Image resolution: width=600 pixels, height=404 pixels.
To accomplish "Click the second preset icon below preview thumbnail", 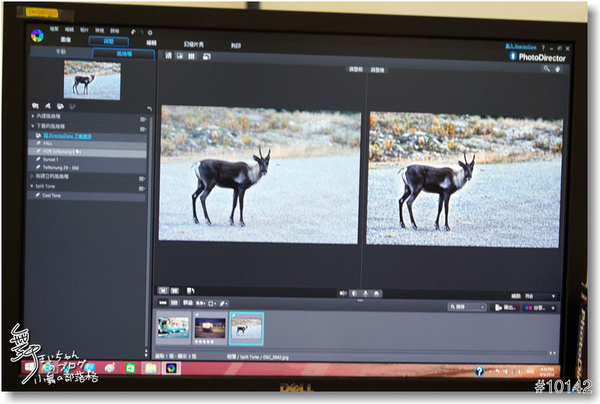I will [x=48, y=106].
